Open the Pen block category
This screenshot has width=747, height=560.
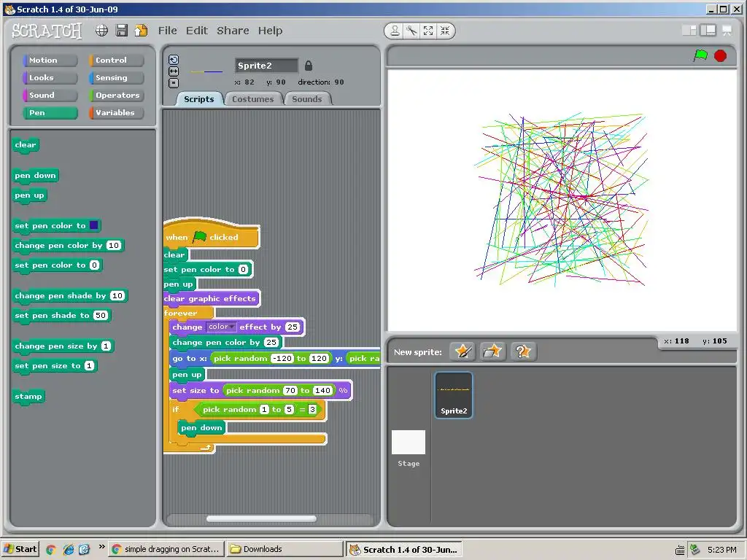tap(50, 113)
